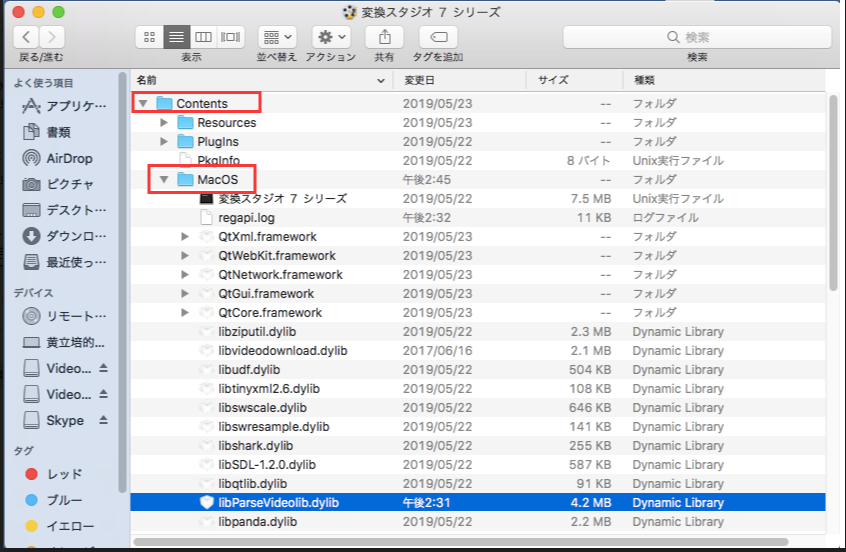
Task: Click the タグを追加 tag button
Action: coord(438,37)
